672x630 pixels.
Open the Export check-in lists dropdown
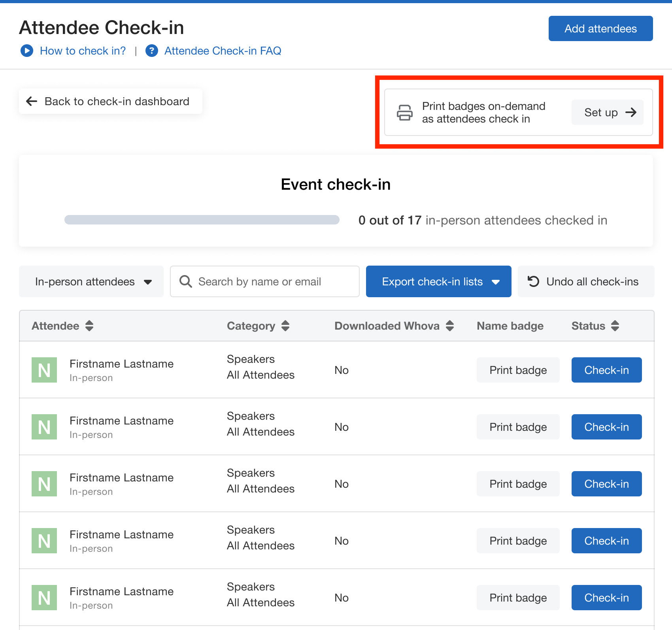pos(438,281)
